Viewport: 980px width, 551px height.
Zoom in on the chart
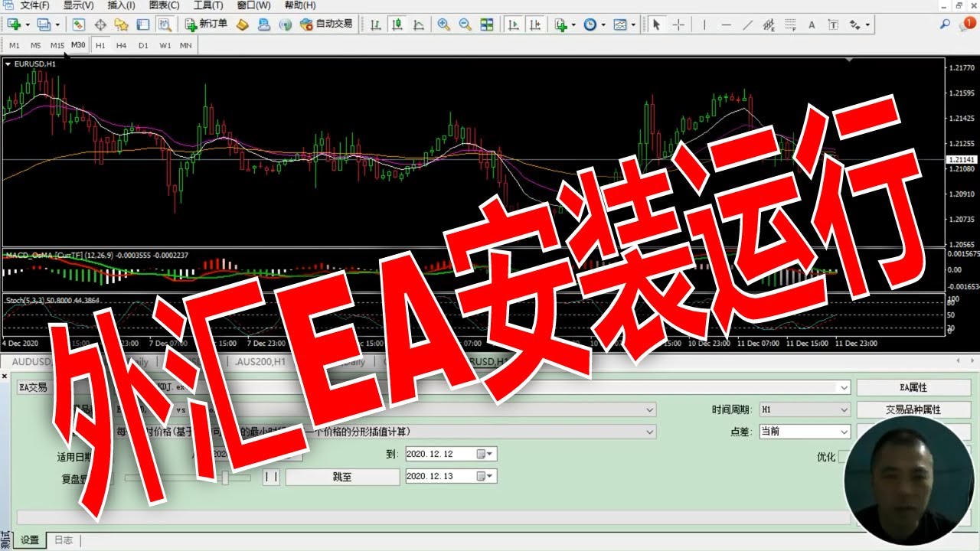443,24
